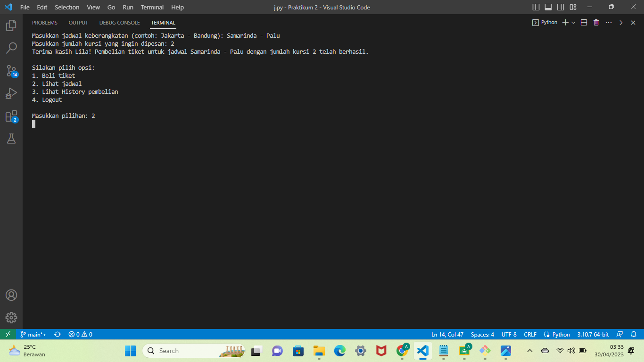644x362 pixels.
Task: Click Ln 14, Col 47 to go to line
Action: (x=447, y=334)
